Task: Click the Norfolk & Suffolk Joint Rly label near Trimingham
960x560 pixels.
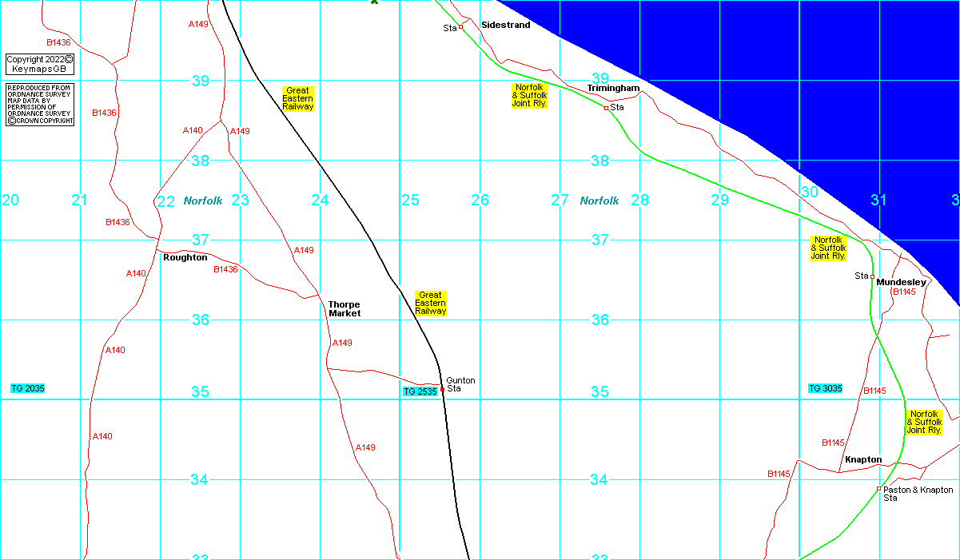Action: pos(529,95)
